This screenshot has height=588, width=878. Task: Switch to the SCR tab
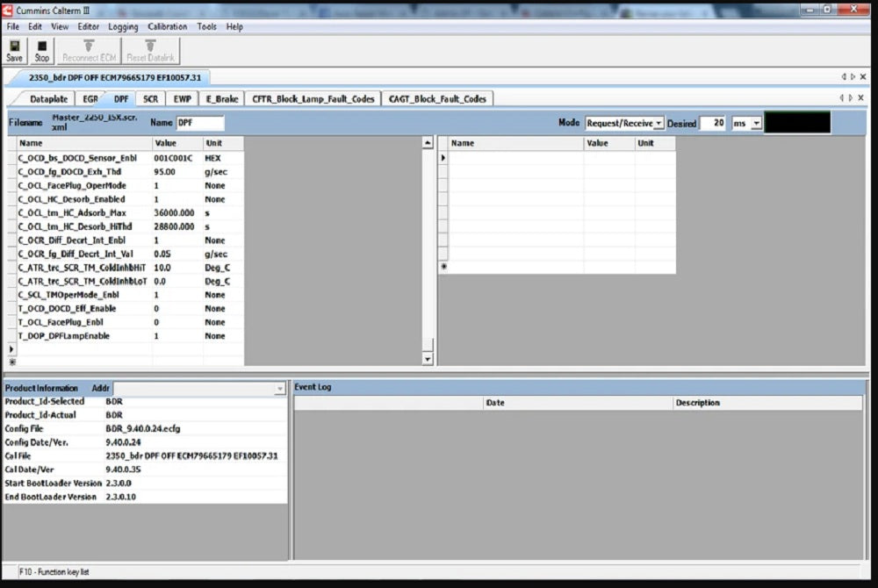tap(149, 99)
